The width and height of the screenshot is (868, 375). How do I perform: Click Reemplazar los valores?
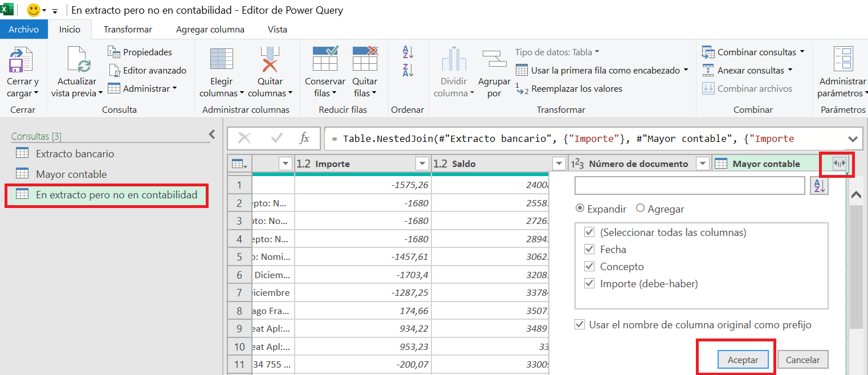569,88
